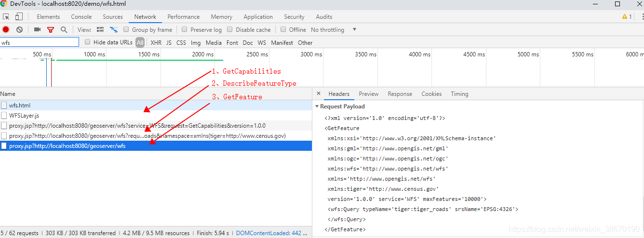The height and width of the screenshot is (238, 644).
Task: Click the inspect element picker icon
Action: (x=6, y=17)
